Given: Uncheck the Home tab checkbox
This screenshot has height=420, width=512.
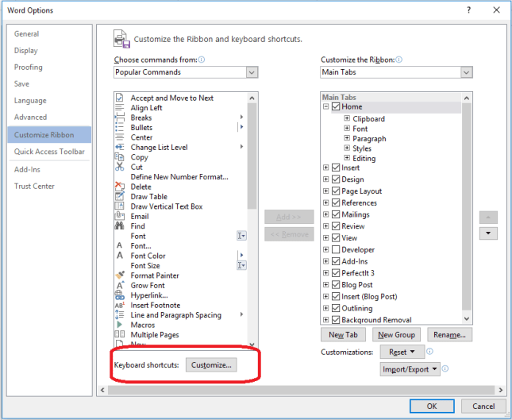Looking at the screenshot, I should [x=336, y=107].
